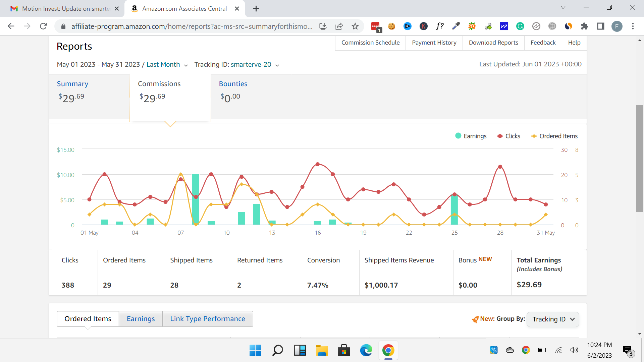This screenshot has height=362, width=644.
Task: Switch to the Motion Invest Gmail tab
Action: tap(62, 9)
